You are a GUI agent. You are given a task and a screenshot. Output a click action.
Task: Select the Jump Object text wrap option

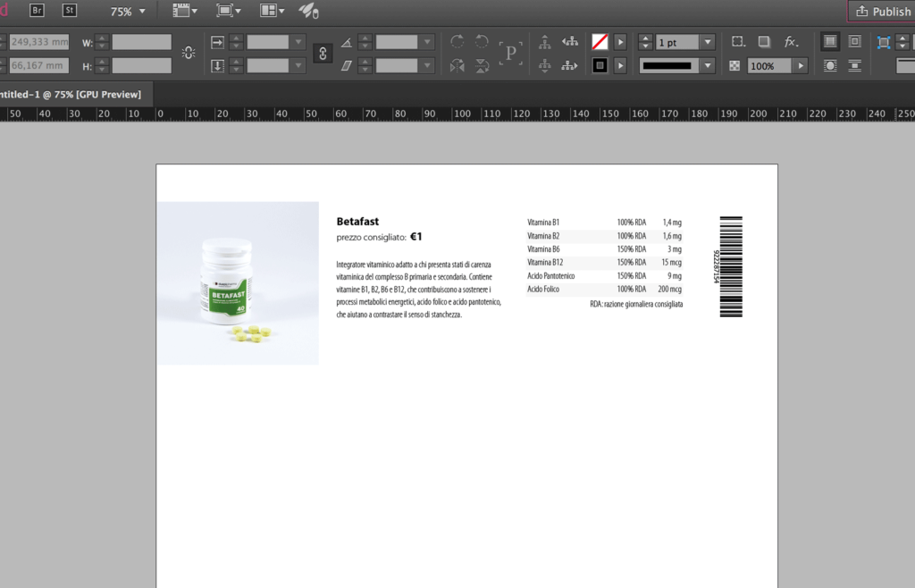[x=855, y=65]
